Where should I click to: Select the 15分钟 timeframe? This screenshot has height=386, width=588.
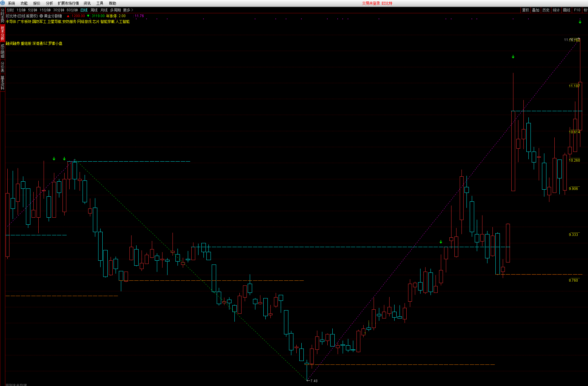[x=45, y=10]
